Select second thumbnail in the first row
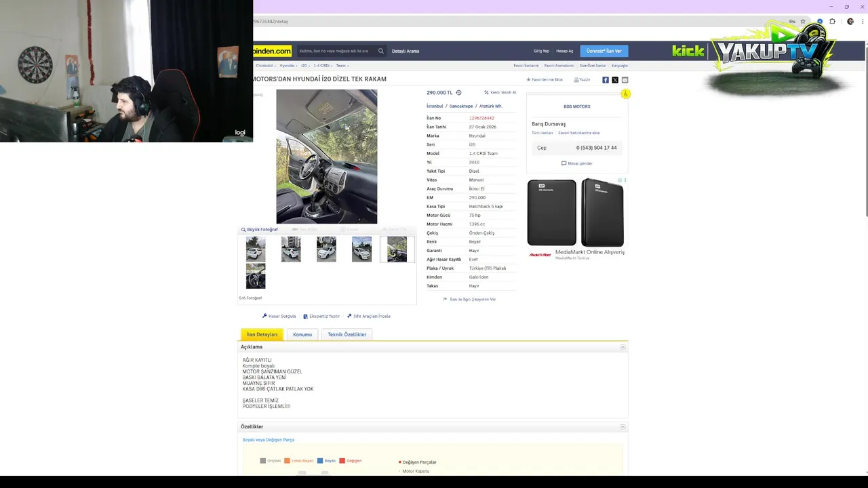 pos(291,249)
